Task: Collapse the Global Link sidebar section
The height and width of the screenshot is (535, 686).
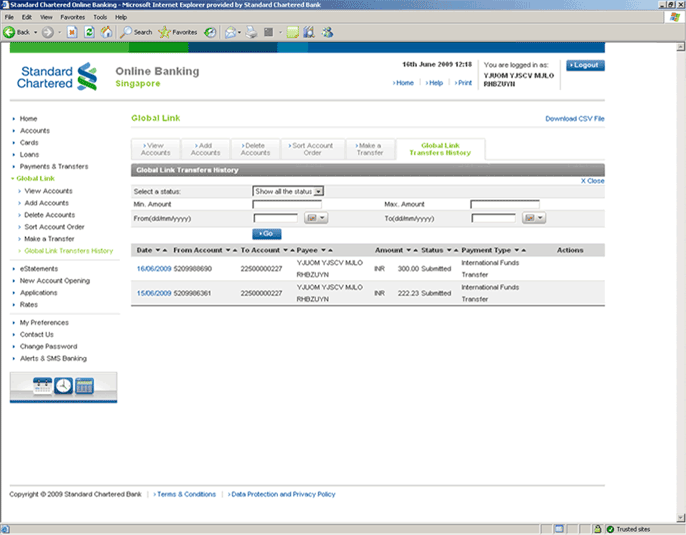Action: coord(12,178)
